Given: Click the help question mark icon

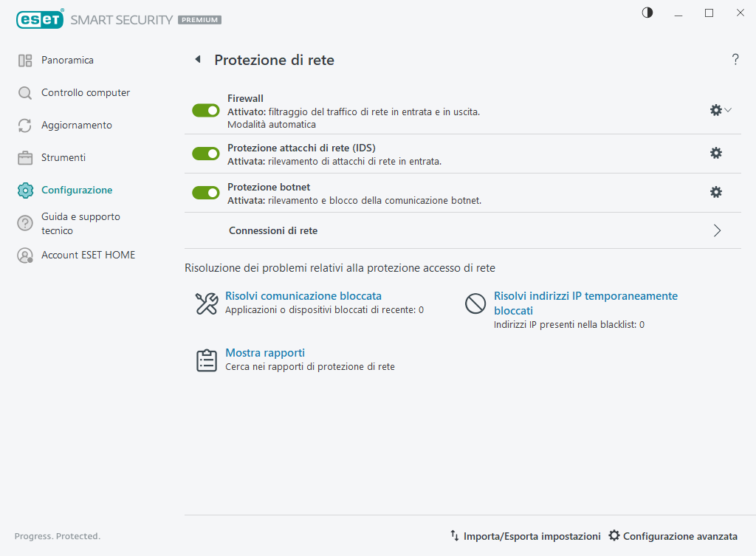Looking at the screenshot, I should point(735,60).
